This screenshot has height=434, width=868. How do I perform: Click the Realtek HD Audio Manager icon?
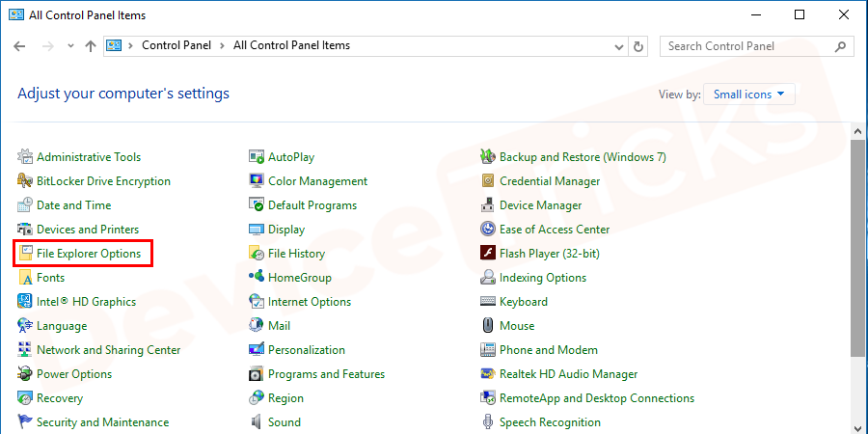pos(488,374)
